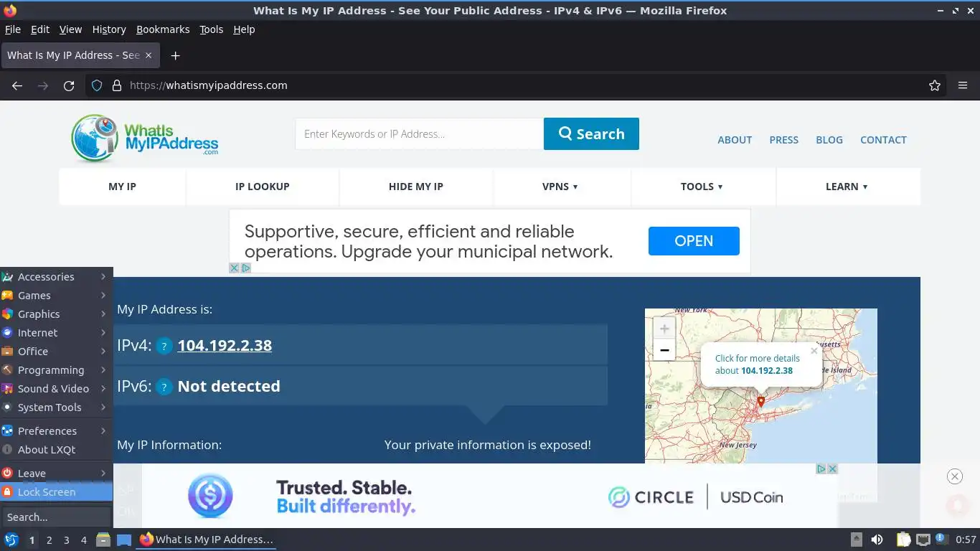Expand the Preferences submenu
Screen dimensions: 980x551
coord(56,431)
